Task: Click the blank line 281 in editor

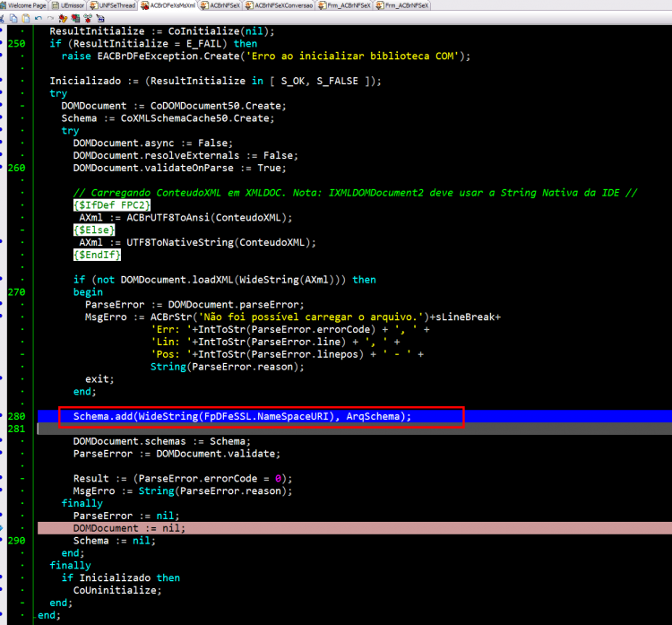Action: (355, 429)
